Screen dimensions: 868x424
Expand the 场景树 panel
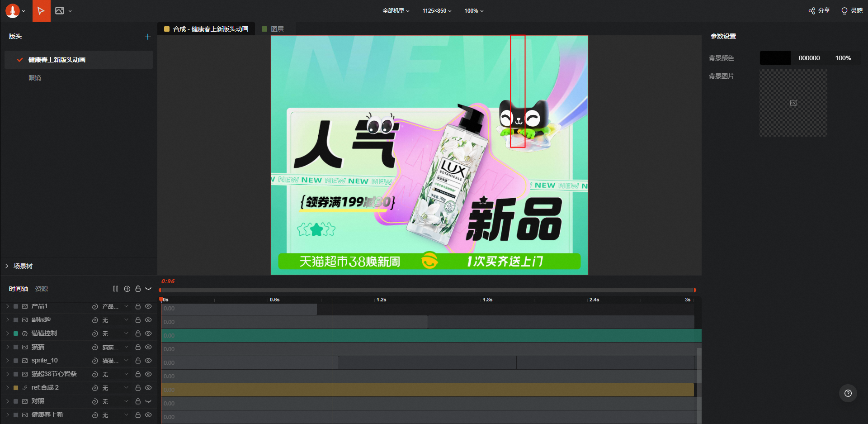tap(7, 266)
